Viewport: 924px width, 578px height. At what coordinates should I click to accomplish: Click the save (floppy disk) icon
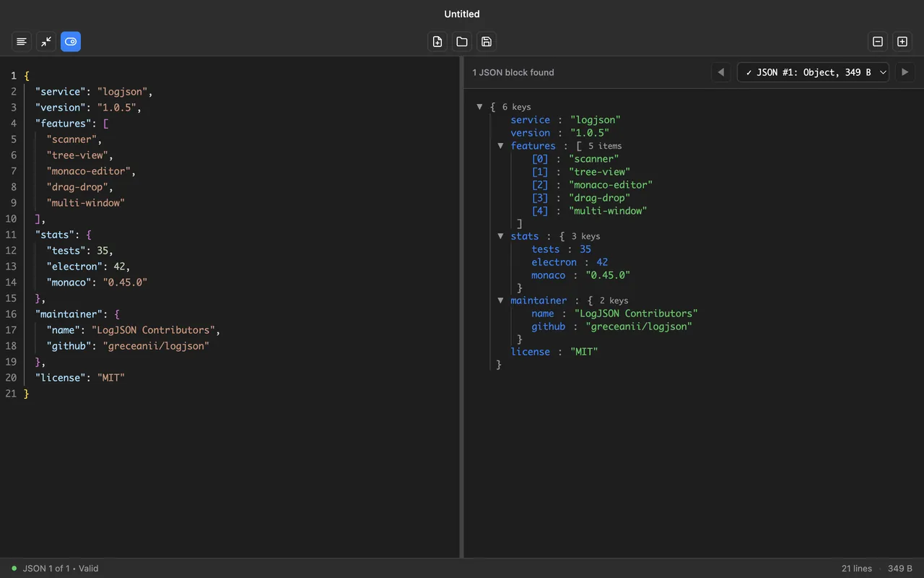[x=487, y=42]
